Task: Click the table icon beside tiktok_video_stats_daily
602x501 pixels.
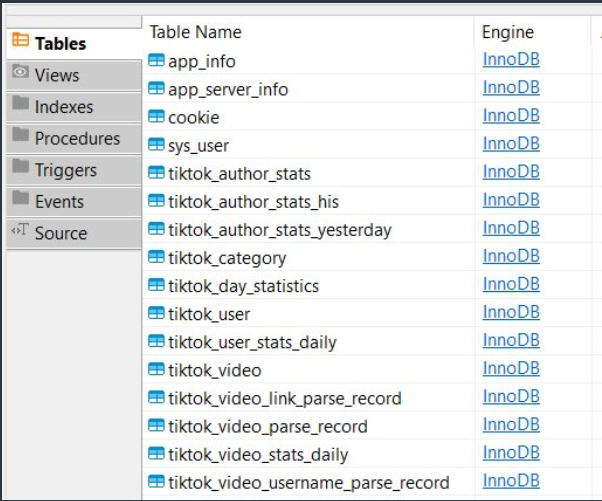Action: pyautogui.click(x=156, y=453)
